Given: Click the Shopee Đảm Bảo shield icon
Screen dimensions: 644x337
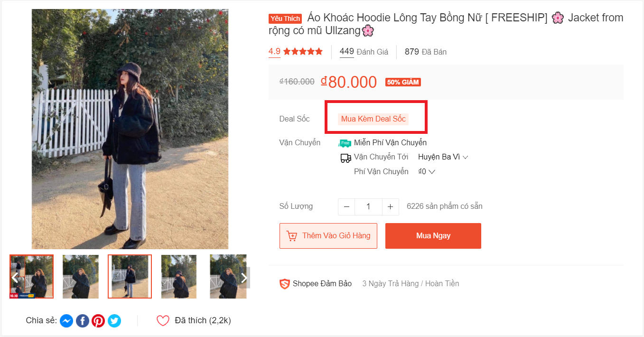Looking at the screenshot, I should 284,284.
